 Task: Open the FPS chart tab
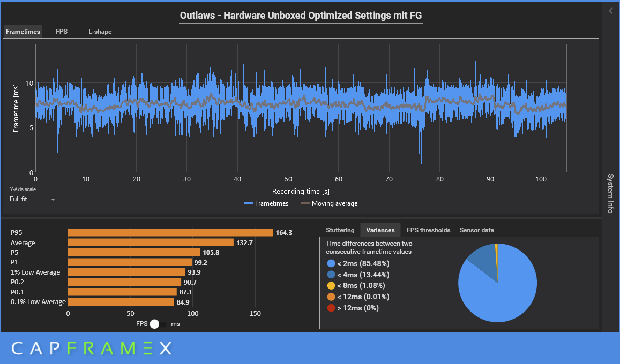pyautogui.click(x=62, y=31)
